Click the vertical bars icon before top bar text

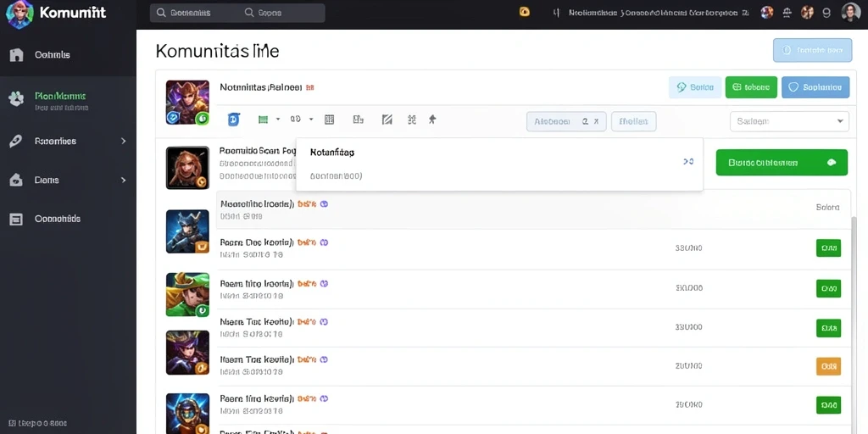[x=556, y=13]
